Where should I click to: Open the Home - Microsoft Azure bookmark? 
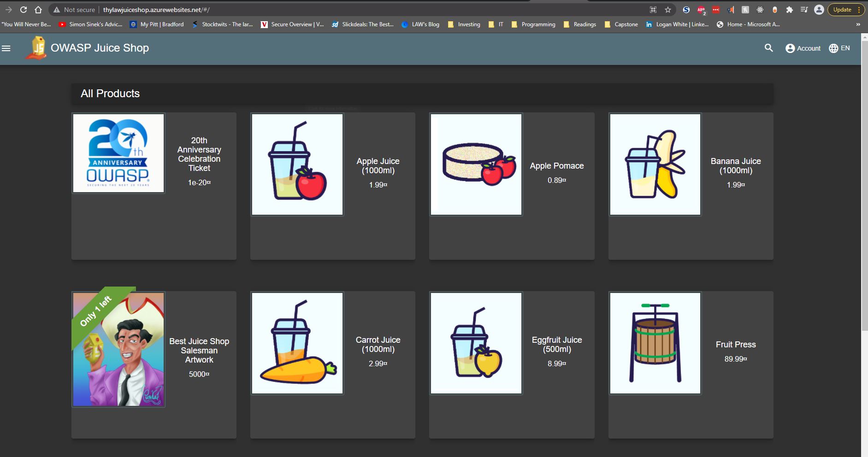[x=748, y=24]
